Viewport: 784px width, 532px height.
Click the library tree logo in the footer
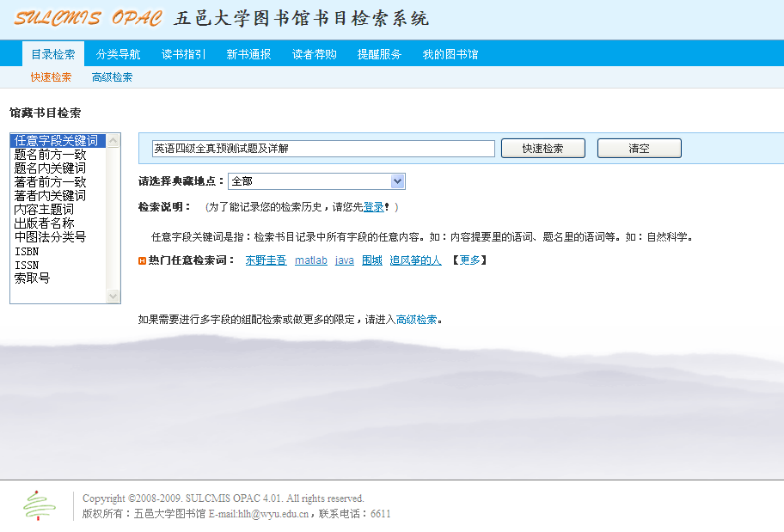pyautogui.click(x=39, y=505)
